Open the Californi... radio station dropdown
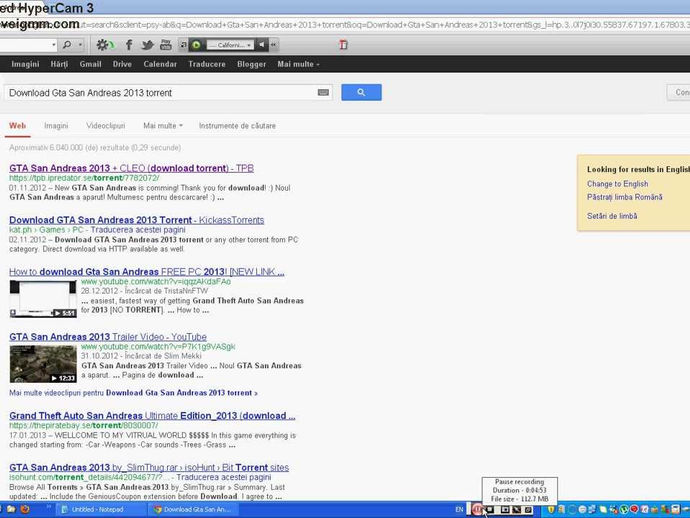Screen dimensions: 690x518 tap(230, 44)
